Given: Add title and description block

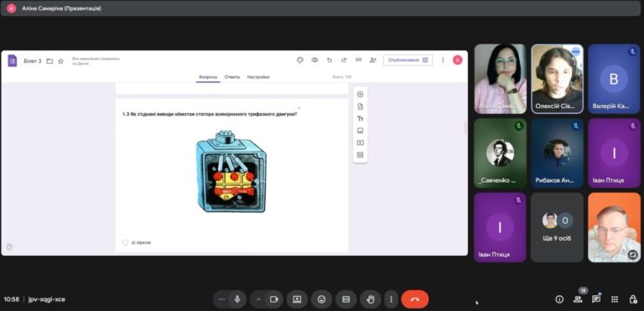Looking at the screenshot, I should (361, 119).
